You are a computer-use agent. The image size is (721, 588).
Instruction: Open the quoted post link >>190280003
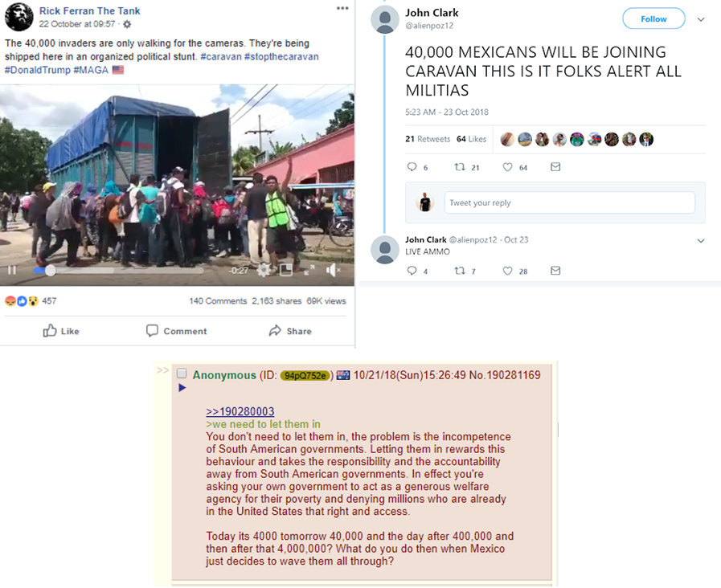[240, 411]
